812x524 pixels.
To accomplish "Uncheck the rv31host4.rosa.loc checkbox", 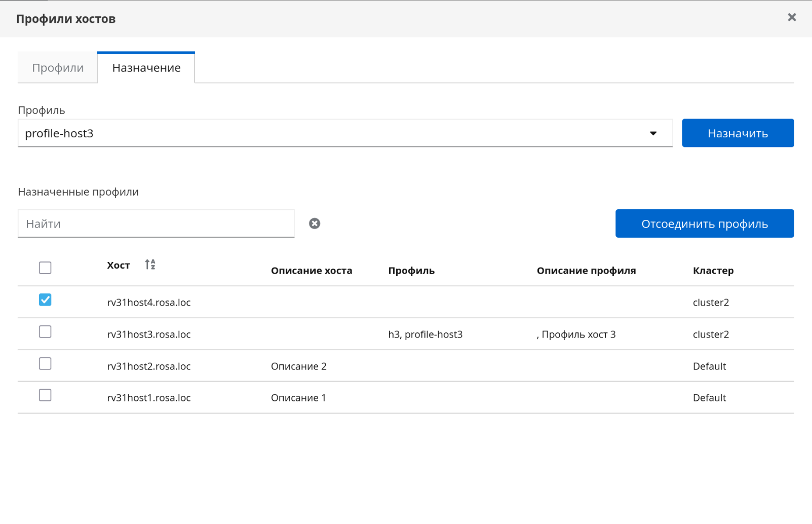I will point(45,300).
